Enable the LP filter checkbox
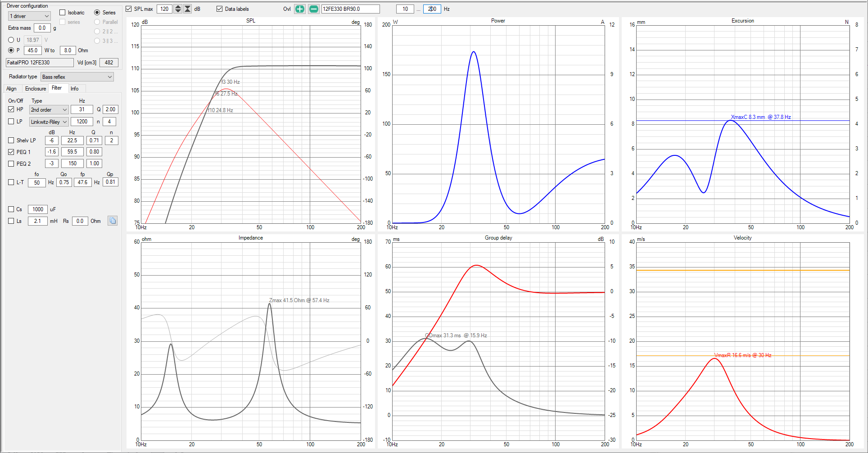This screenshot has height=453, width=868. click(x=11, y=122)
